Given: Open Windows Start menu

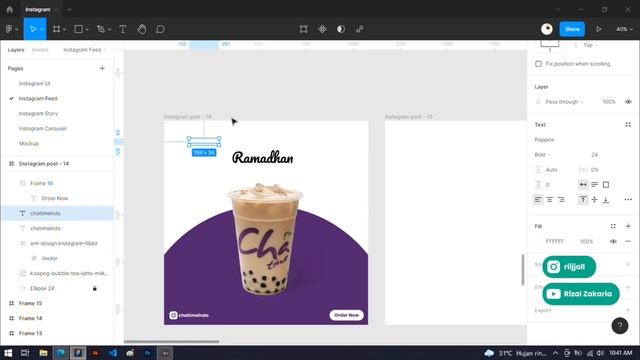Looking at the screenshot, I should pyautogui.click(x=8, y=353).
